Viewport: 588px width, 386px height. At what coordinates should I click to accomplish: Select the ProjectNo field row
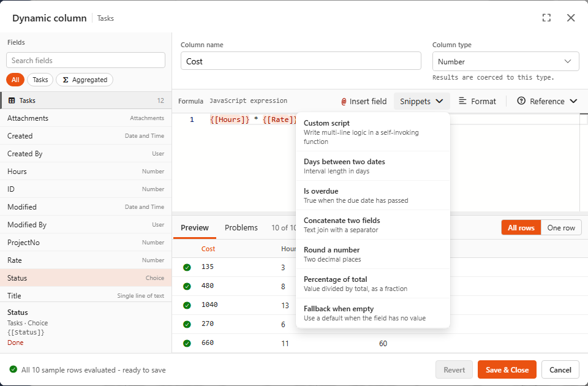coord(86,243)
